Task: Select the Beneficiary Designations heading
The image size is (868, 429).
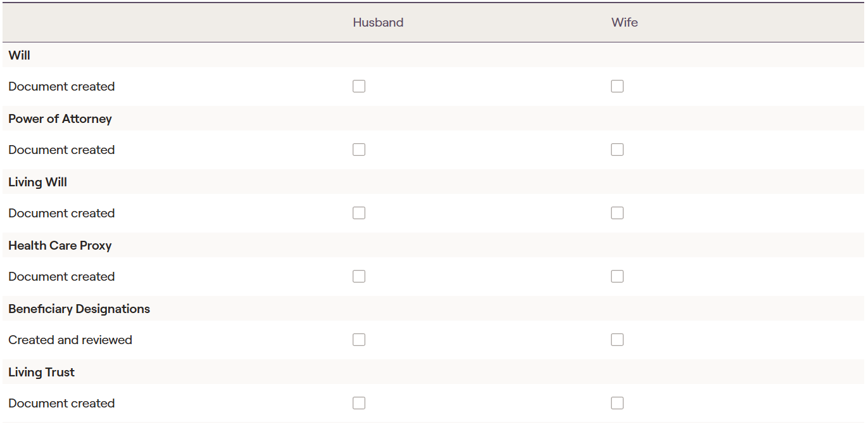Action: tap(79, 309)
